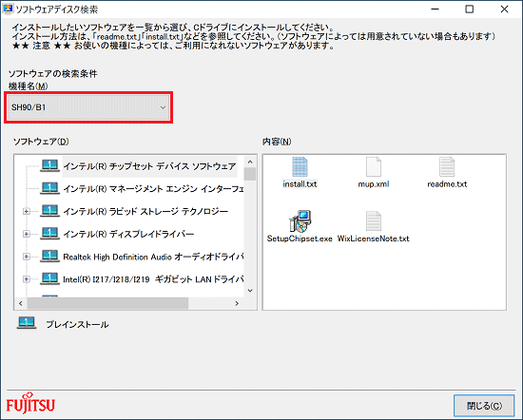523x420 pixels.
Task: Click the horizontal scrollbar left arrow
Action: pos(21,303)
